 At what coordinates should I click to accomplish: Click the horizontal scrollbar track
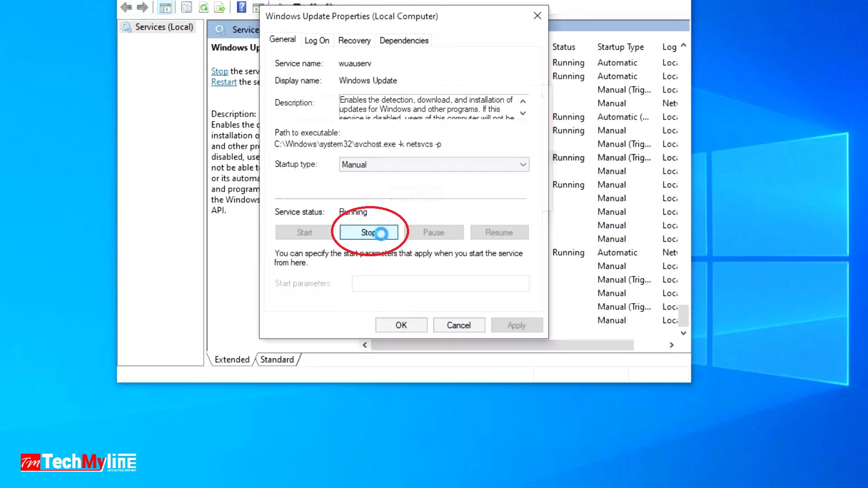pyautogui.click(x=651, y=345)
